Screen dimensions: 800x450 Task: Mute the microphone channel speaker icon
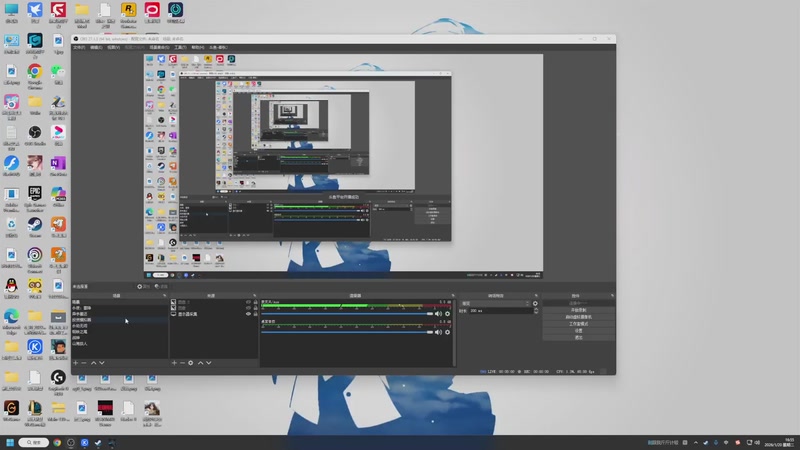click(x=438, y=314)
